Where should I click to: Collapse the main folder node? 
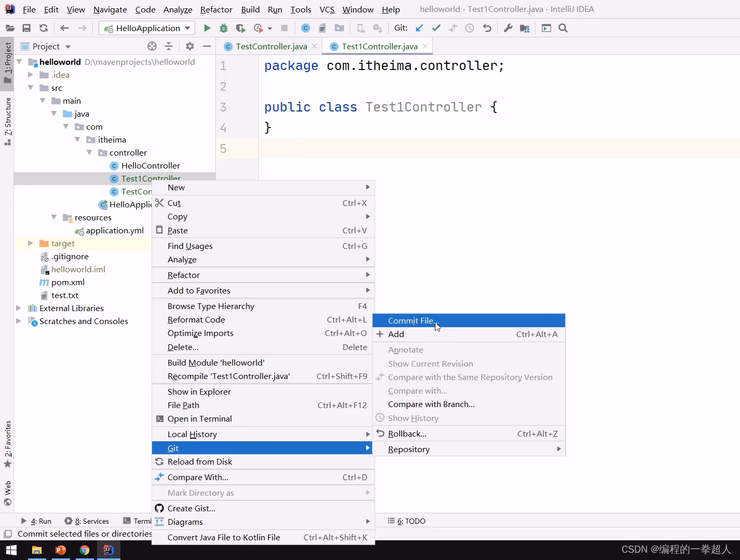(x=43, y=101)
